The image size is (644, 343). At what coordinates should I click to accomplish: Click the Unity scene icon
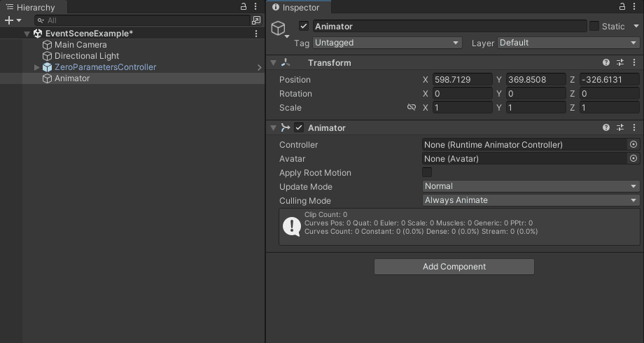coord(38,34)
